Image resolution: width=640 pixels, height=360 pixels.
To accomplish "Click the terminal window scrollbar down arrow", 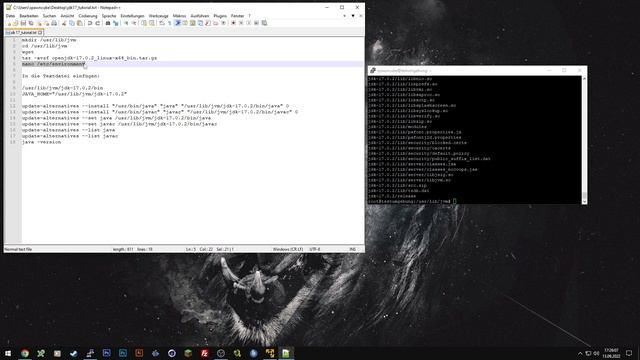I will click(584, 201).
